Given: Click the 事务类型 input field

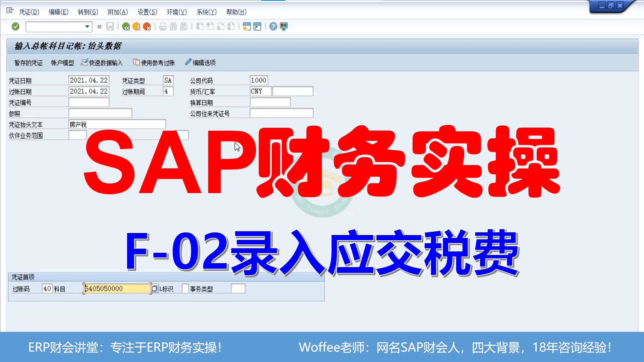Looking at the screenshot, I should (x=238, y=289).
